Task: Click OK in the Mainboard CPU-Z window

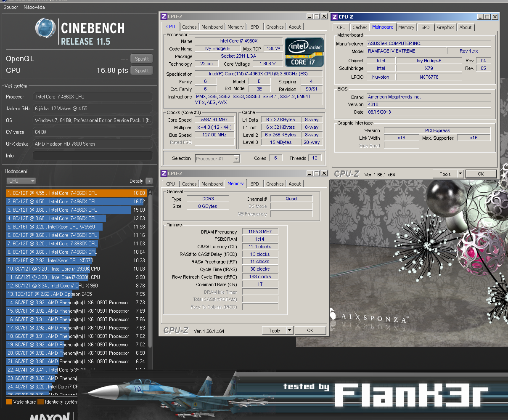Action: pyautogui.click(x=481, y=174)
